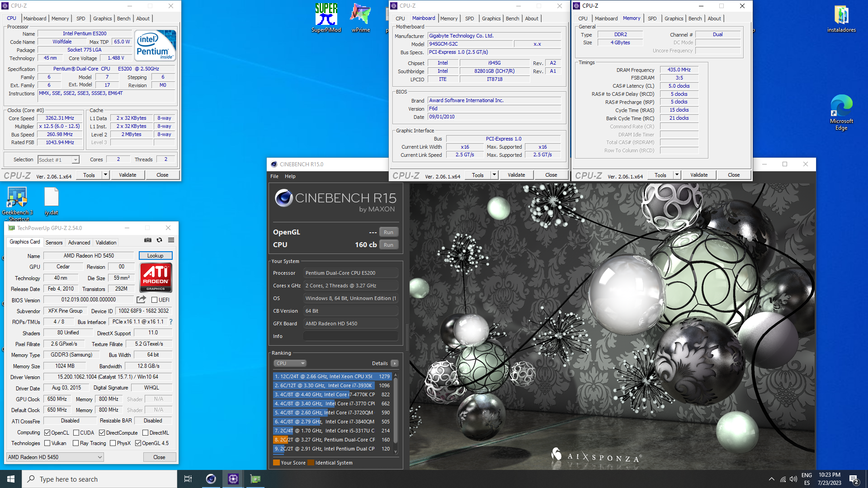The width and height of the screenshot is (868, 488).
Task: Open the Cinebench File menu
Action: [274, 176]
